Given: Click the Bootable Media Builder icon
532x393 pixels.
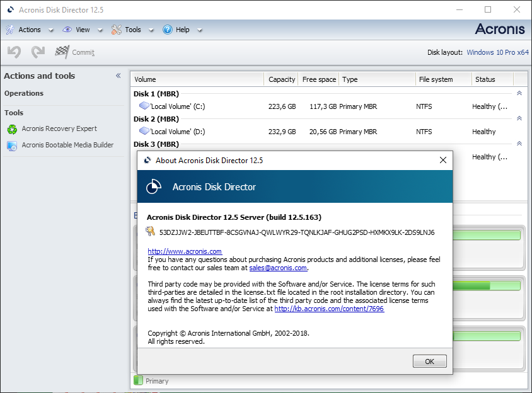Looking at the screenshot, I should (12, 146).
